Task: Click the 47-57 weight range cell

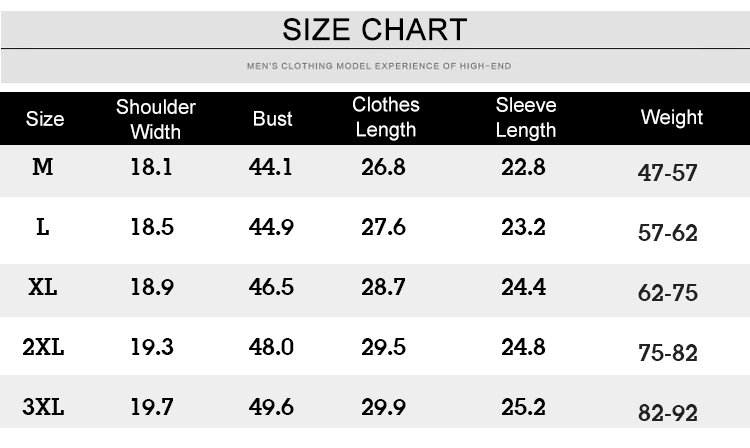Action: [x=668, y=172]
